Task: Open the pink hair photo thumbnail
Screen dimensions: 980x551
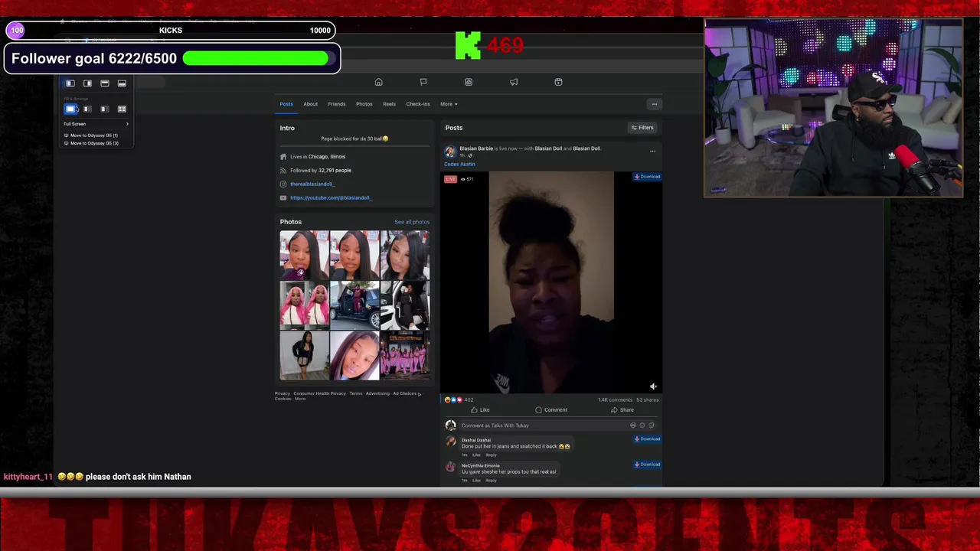Action: 304,305
